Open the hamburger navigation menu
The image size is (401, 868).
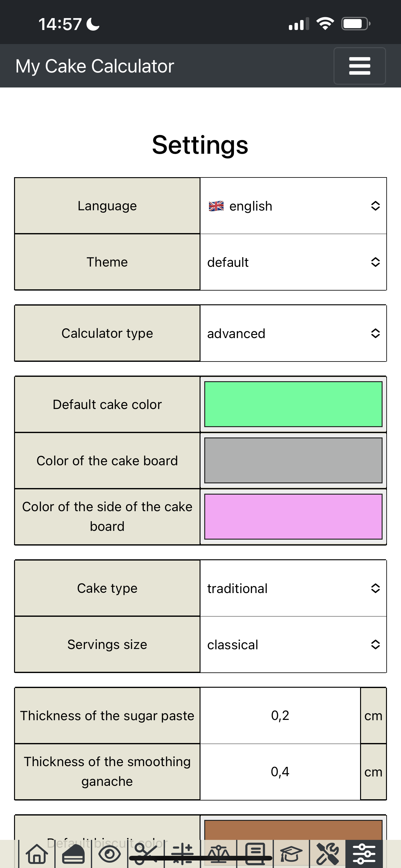click(359, 66)
